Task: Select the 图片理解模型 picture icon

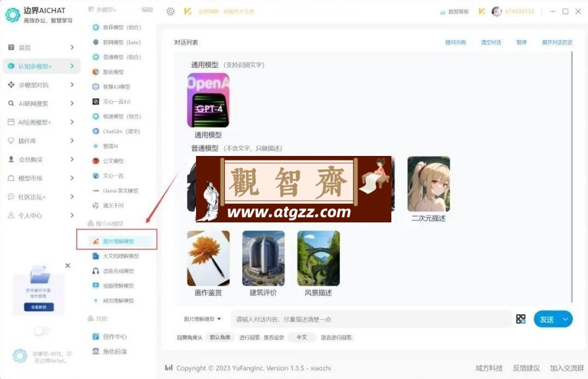Action: click(95, 241)
